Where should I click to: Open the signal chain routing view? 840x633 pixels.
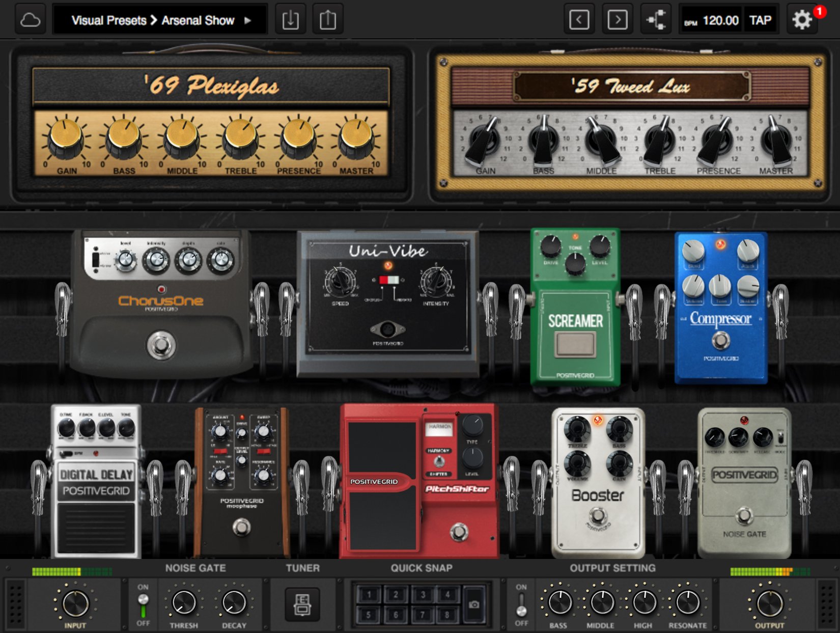point(657,20)
